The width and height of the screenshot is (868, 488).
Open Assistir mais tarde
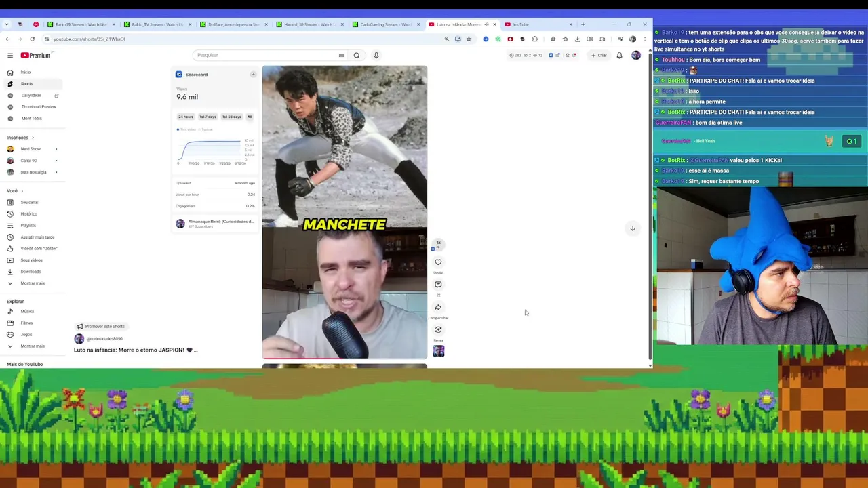(x=33, y=237)
